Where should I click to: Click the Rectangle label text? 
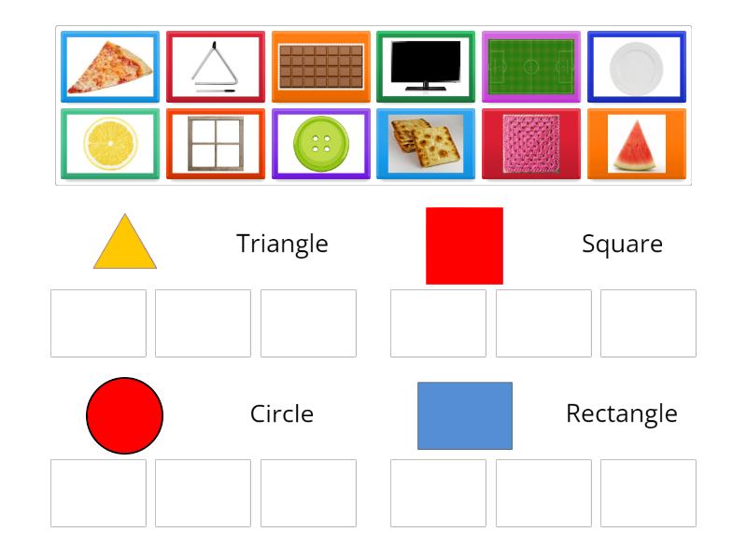pos(622,413)
